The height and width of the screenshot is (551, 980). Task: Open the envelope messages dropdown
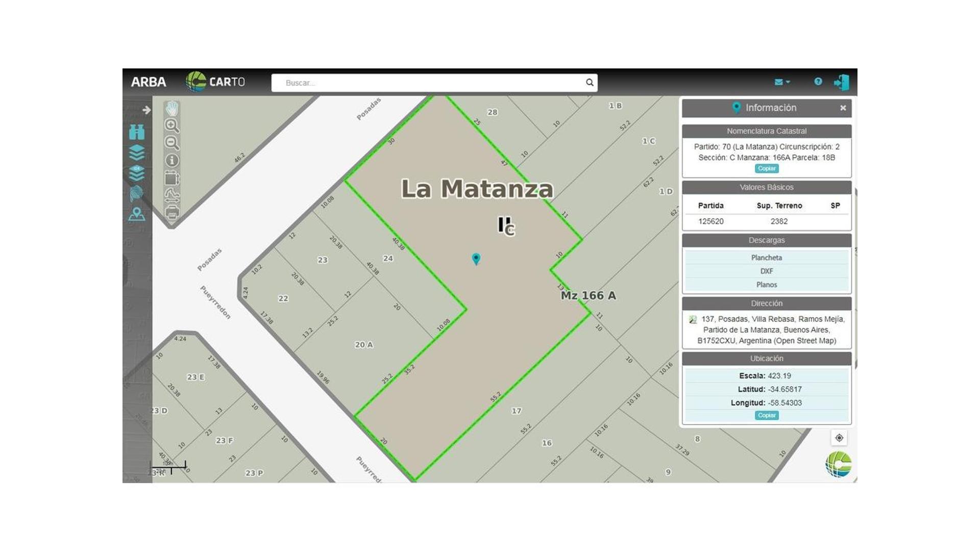(x=782, y=82)
